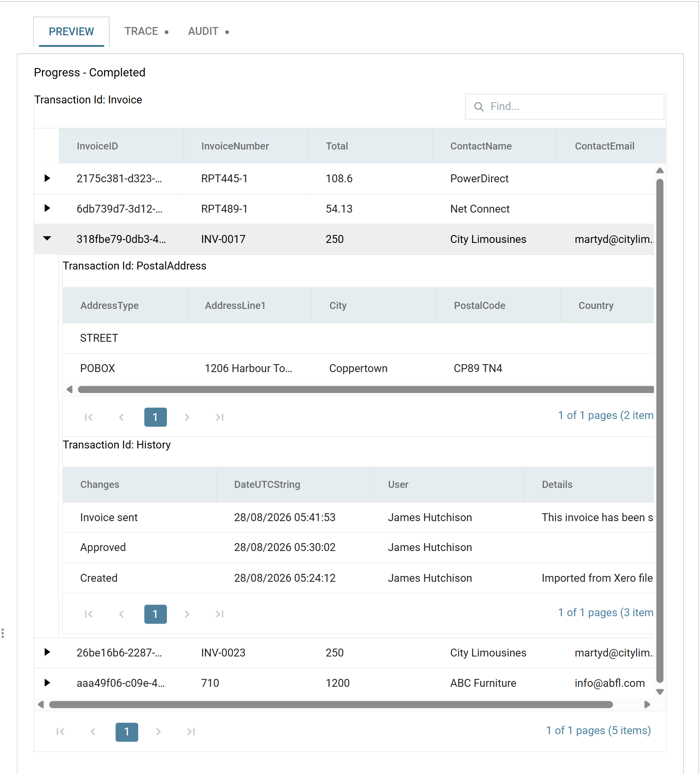Sort by ContactName column header
This screenshot has height=774, width=700.
pos(495,146)
